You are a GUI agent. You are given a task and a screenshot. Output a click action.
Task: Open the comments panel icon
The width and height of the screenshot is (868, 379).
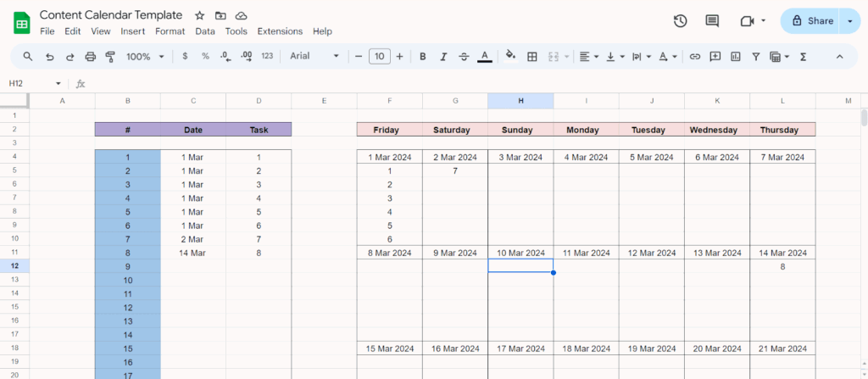click(712, 21)
